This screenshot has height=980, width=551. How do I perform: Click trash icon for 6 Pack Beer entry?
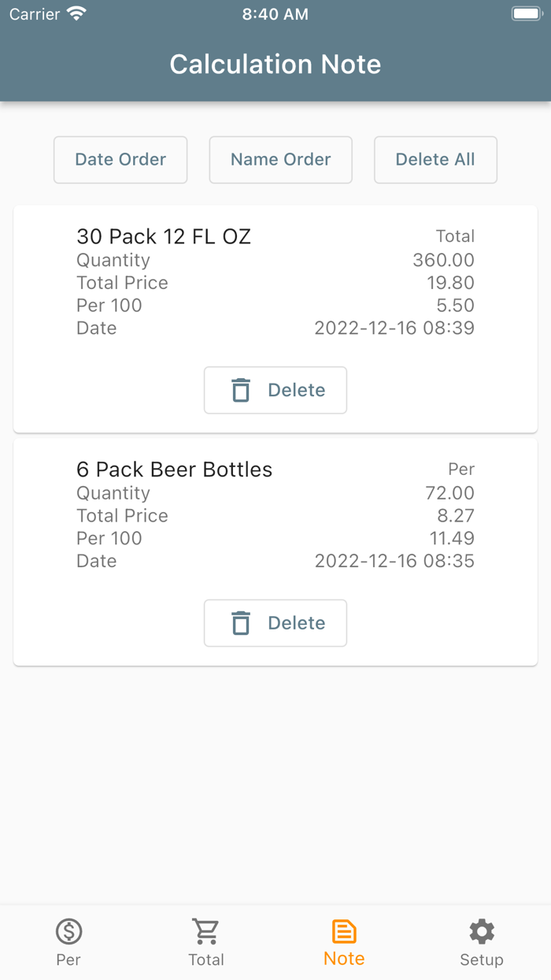(x=241, y=623)
